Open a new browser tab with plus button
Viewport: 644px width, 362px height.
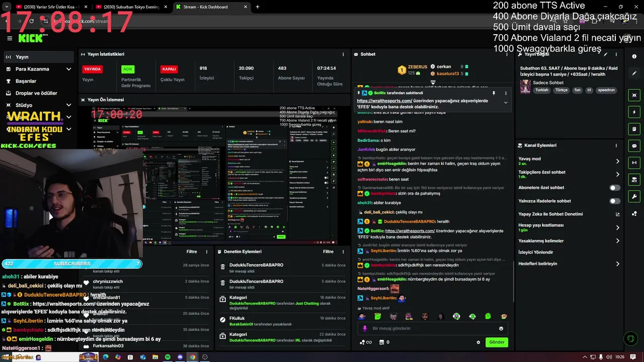[x=258, y=7]
